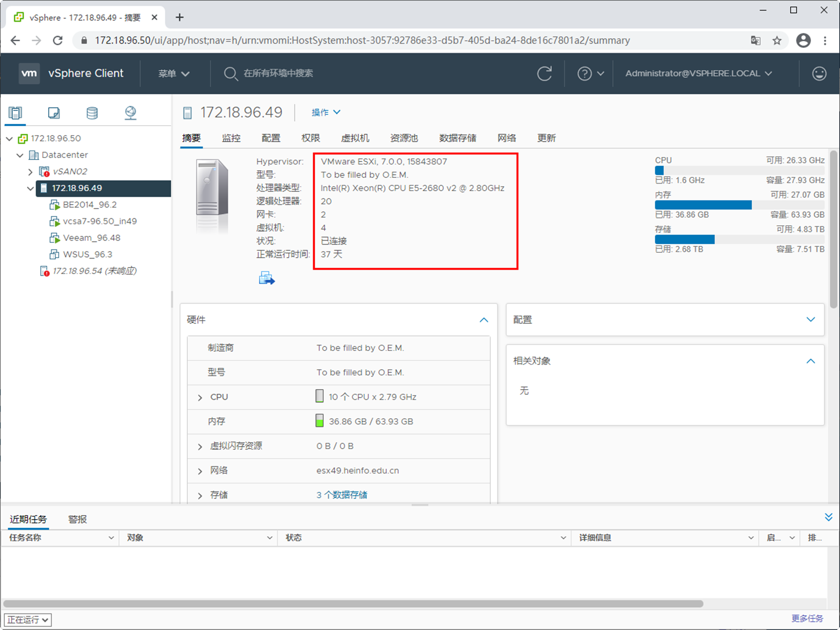Expand the 配置 configuration panel
Viewport: 840px width, 630px height.
pyautogui.click(x=811, y=320)
